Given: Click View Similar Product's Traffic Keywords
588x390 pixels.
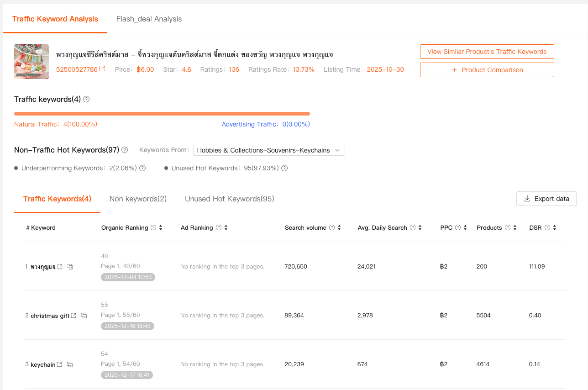Looking at the screenshot, I should (487, 52).
